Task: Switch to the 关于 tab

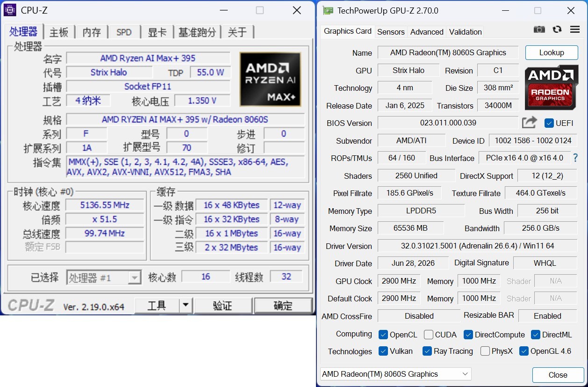Action: [x=237, y=32]
